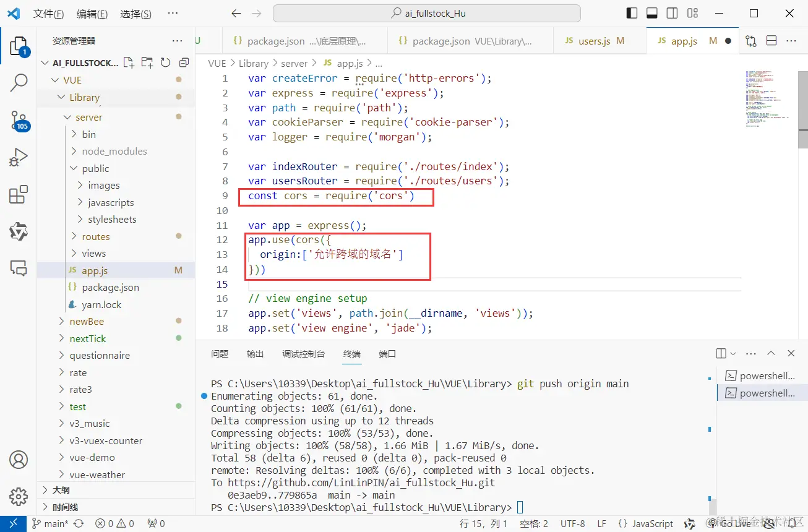The image size is (808, 532).
Task: Open the GitHub repository URL in terminal
Action: (x=360, y=483)
